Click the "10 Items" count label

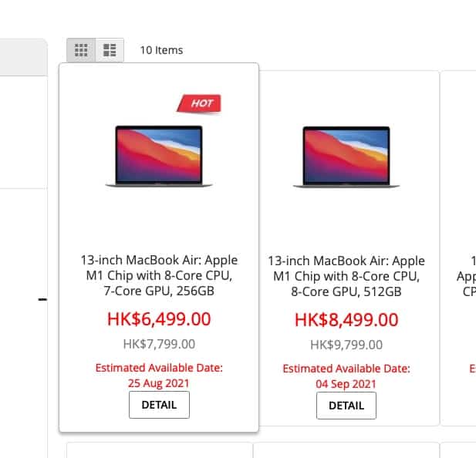pos(161,50)
